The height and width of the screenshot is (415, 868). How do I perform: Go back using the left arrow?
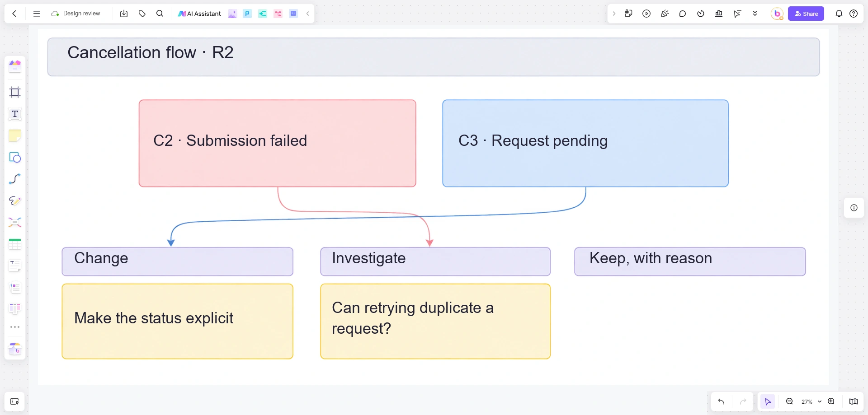pos(14,14)
